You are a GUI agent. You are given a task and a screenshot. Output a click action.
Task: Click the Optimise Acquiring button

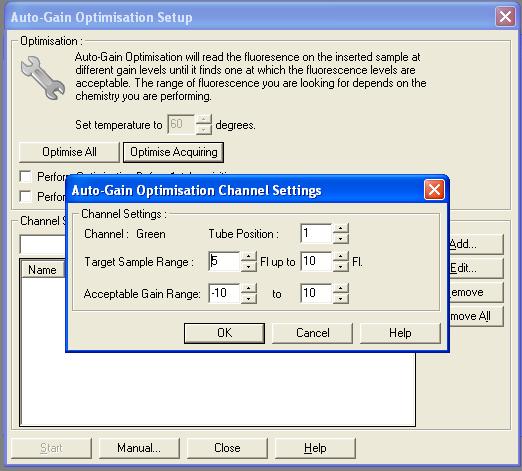coord(173,152)
